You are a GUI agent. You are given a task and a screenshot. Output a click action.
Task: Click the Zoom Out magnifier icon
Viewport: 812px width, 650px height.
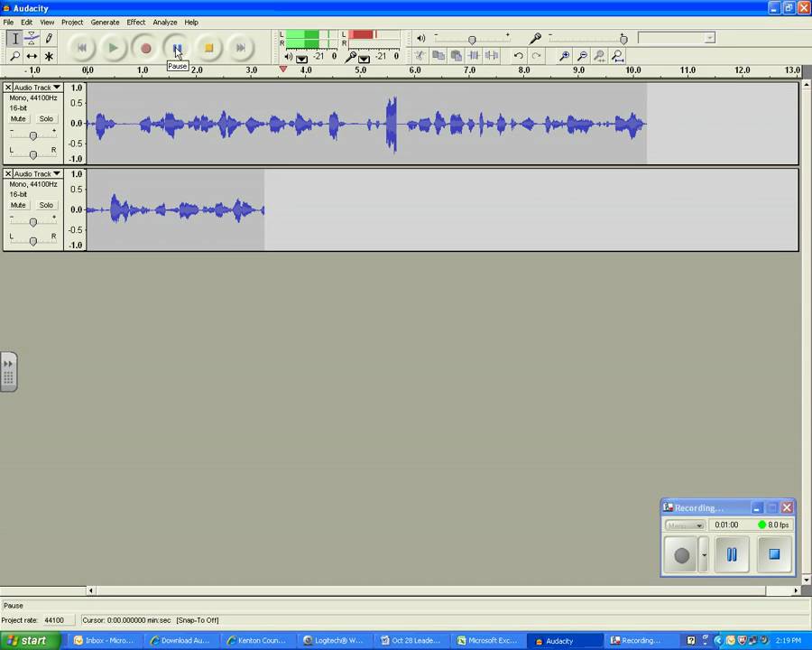[582, 55]
